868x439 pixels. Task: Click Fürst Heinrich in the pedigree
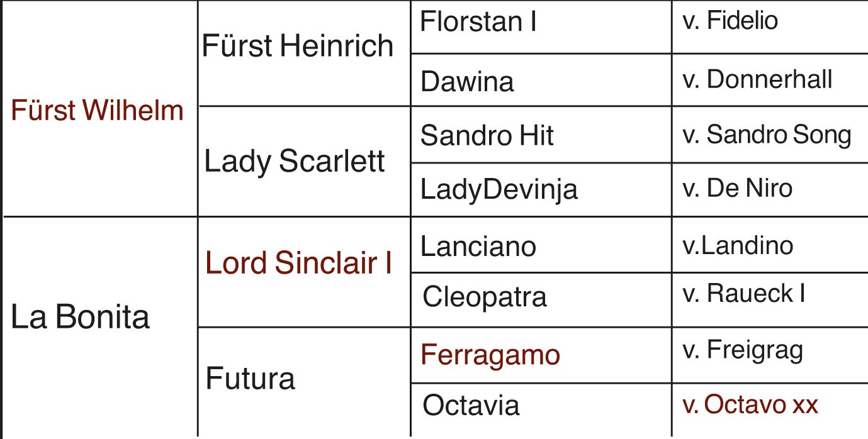(297, 46)
